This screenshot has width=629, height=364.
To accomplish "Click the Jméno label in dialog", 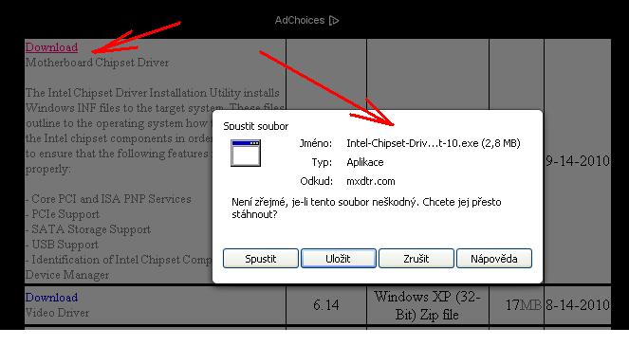I will click(x=316, y=143).
